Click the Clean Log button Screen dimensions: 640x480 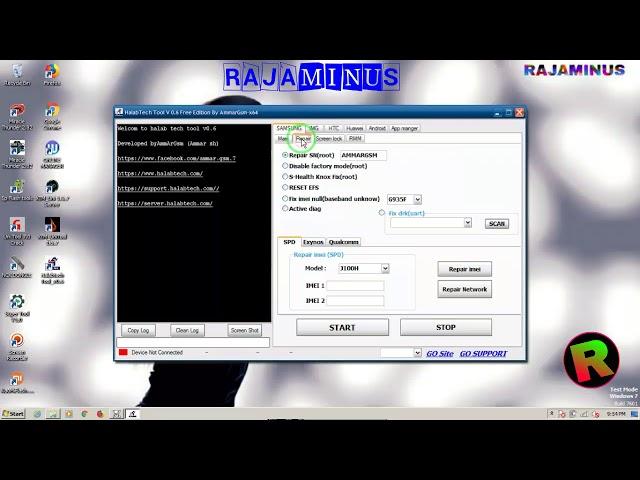pyautogui.click(x=187, y=330)
